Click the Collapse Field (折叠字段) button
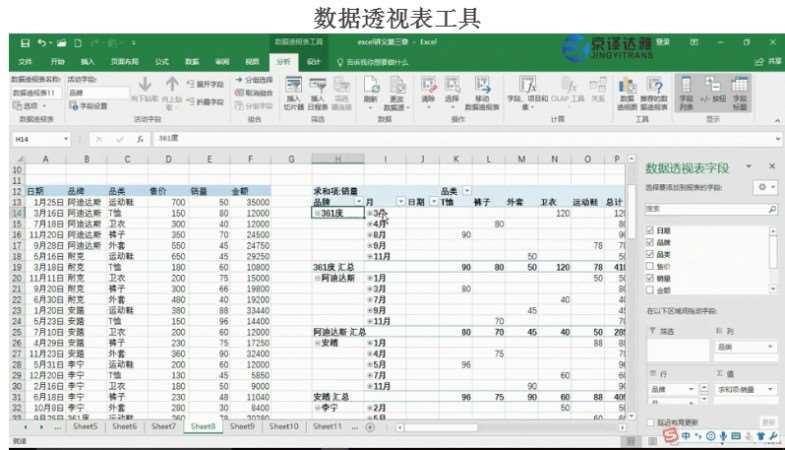This screenshot has height=450, width=785. click(x=205, y=102)
